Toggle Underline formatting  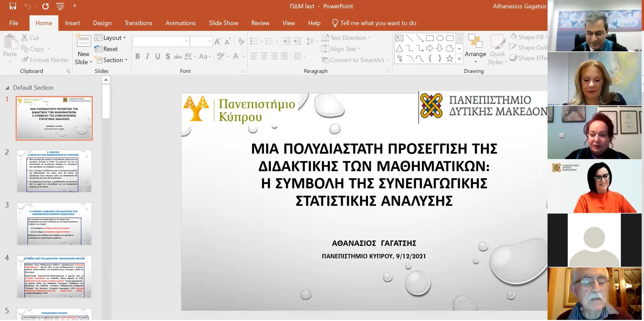tap(157, 56)
